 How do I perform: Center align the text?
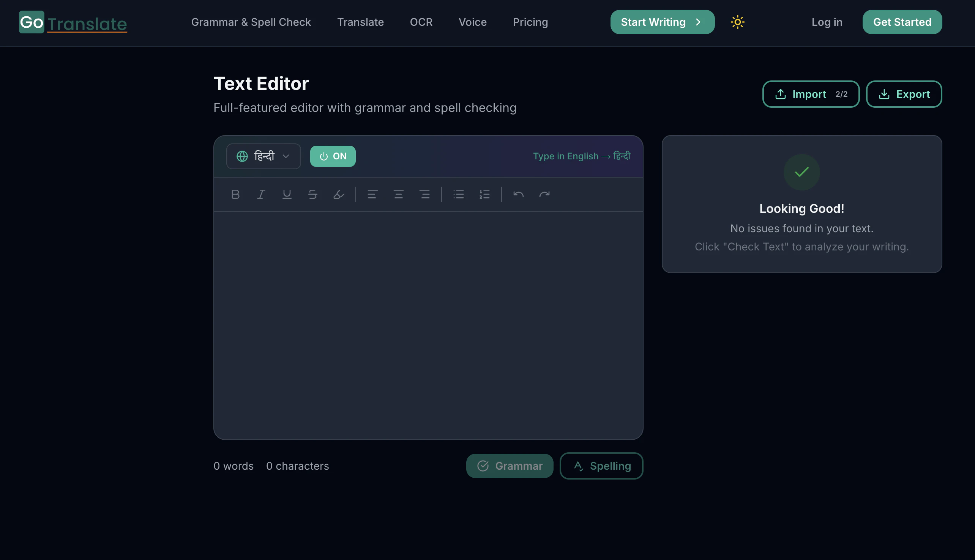tap(398, 194)
